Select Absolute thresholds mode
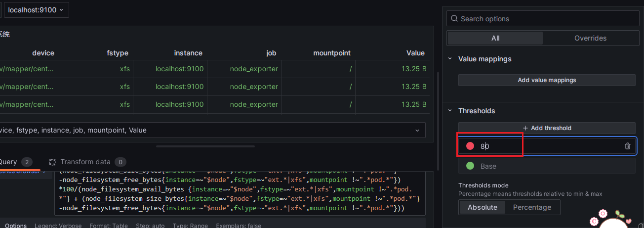Viewport: 644px width, 228px height. [482, 207]
